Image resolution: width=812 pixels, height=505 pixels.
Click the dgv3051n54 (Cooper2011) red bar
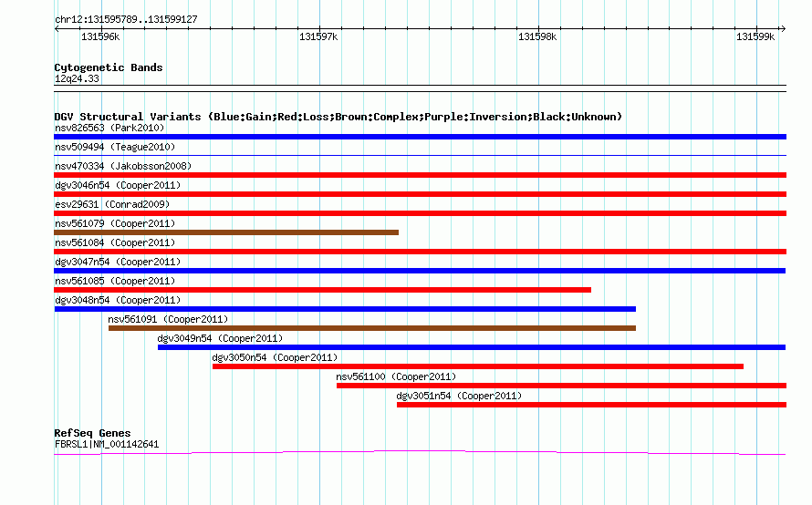tap(591, 405)
